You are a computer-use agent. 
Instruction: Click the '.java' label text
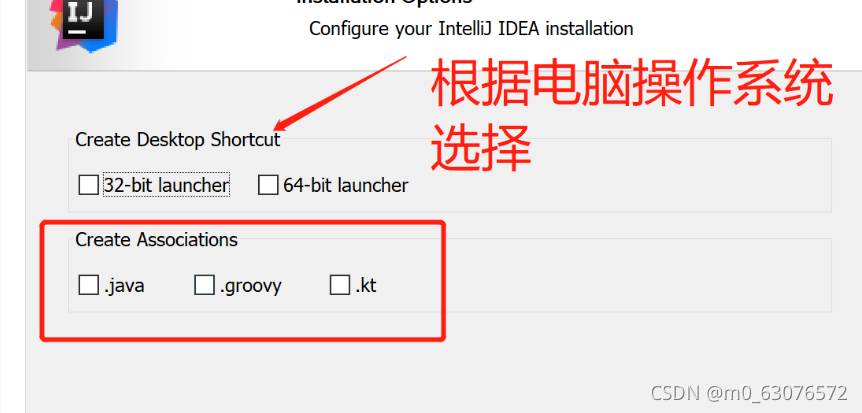click(124, 286)
